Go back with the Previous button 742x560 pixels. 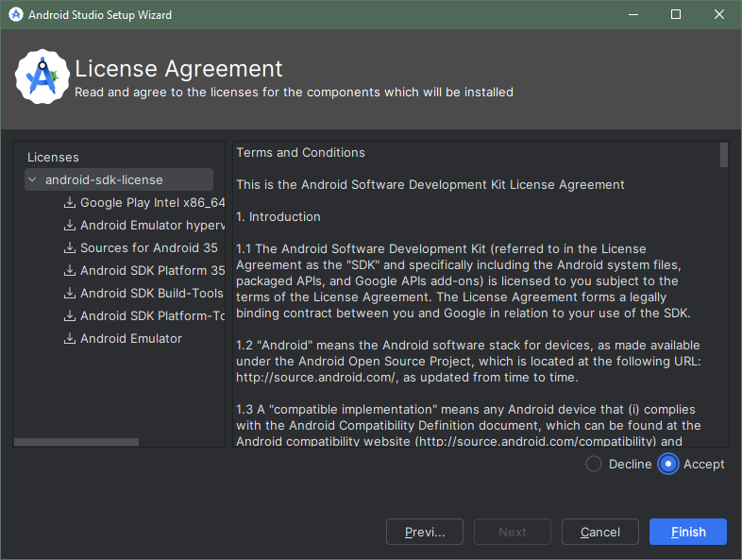pyautogui.click(x=425, y=532)
